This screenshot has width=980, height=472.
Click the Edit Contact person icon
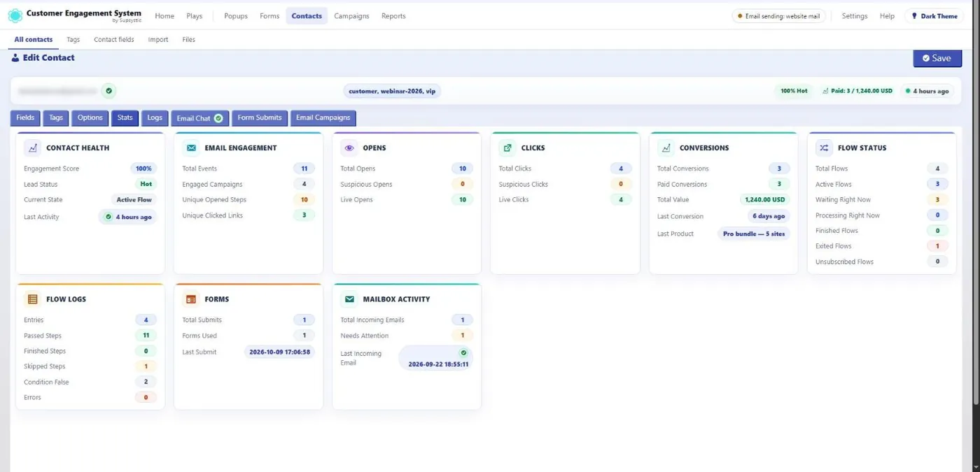[x=15, y=58]
